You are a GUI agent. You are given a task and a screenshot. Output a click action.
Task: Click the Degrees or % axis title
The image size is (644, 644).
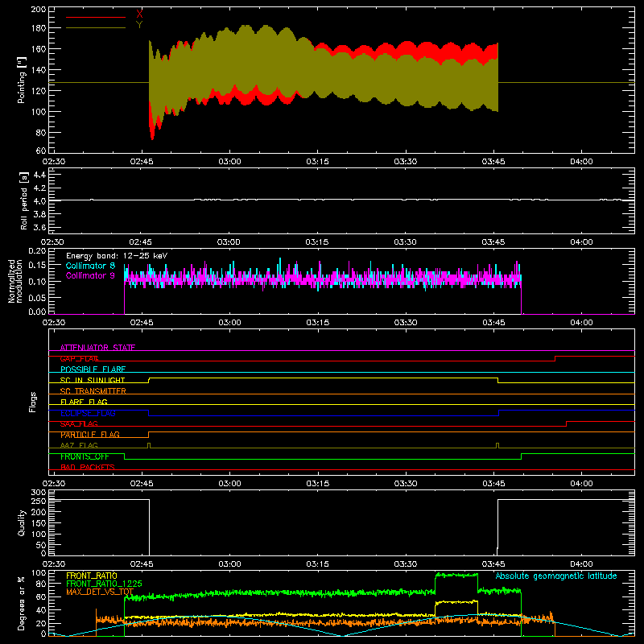pyautogui.click(x=22, y=604)
